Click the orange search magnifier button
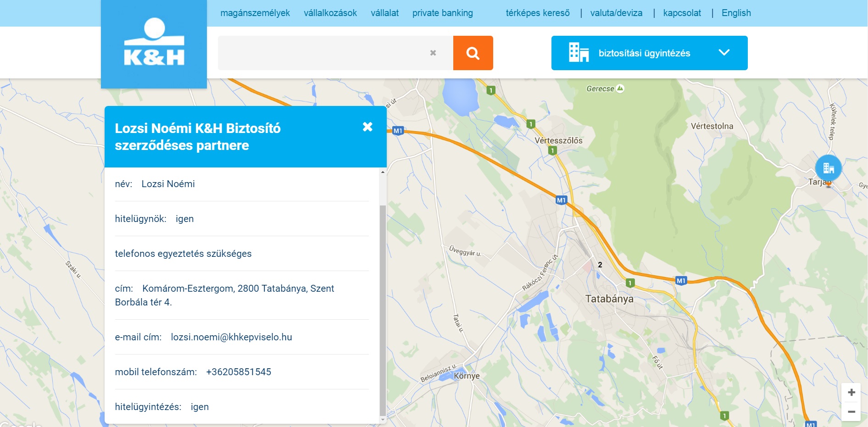Viewport: 868px width, 427px height. pos(473,53)
